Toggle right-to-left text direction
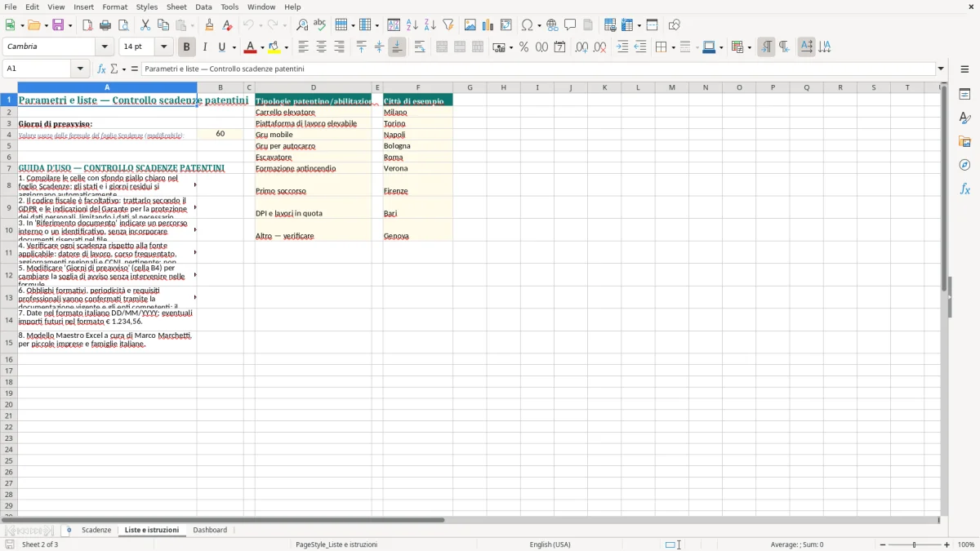This screenshot has width=980, height=551. point(784,47)
